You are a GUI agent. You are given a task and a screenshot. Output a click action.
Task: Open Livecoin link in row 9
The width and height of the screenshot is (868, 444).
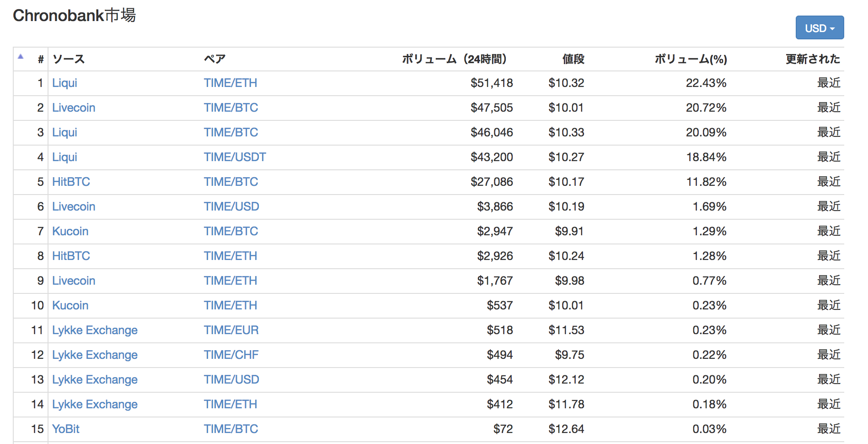pos(74,281)
